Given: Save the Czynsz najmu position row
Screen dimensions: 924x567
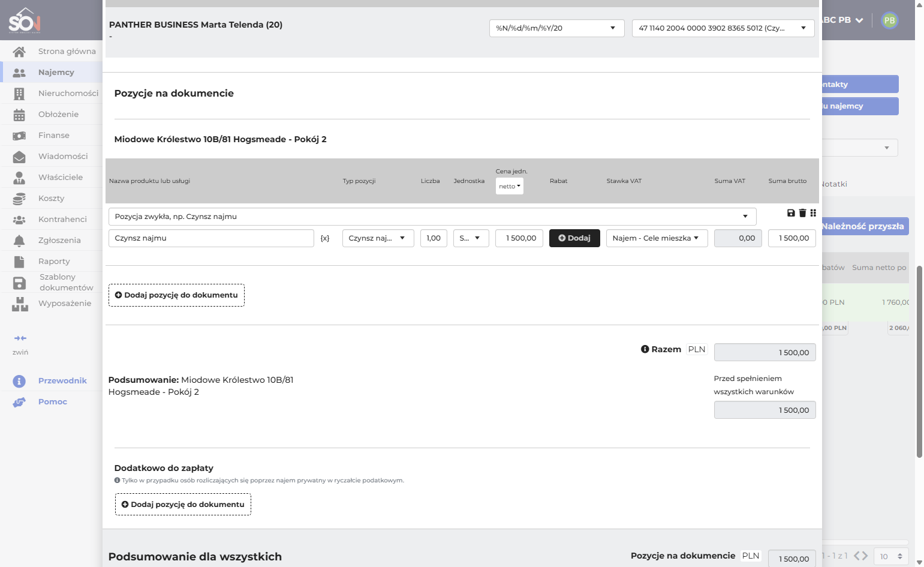Looking at the screenshot, I should point(791,213).
